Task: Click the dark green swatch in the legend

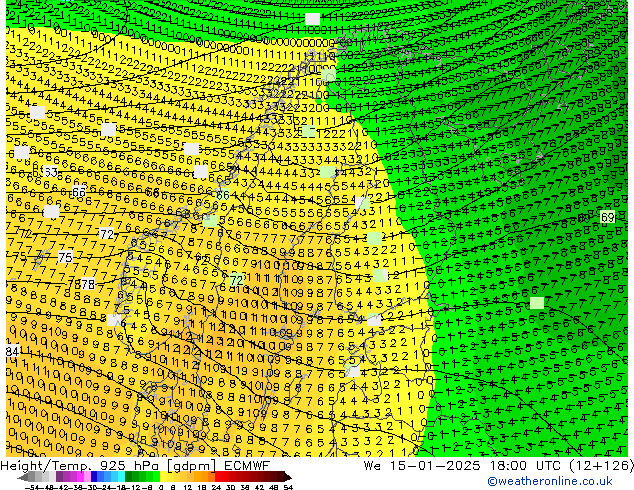Action: tap(129, 476)
